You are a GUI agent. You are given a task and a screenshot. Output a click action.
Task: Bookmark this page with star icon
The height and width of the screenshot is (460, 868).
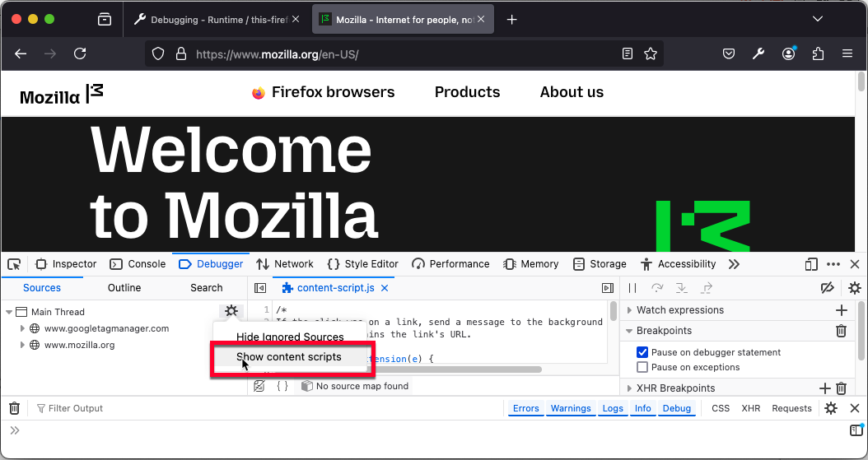[651, 53]
